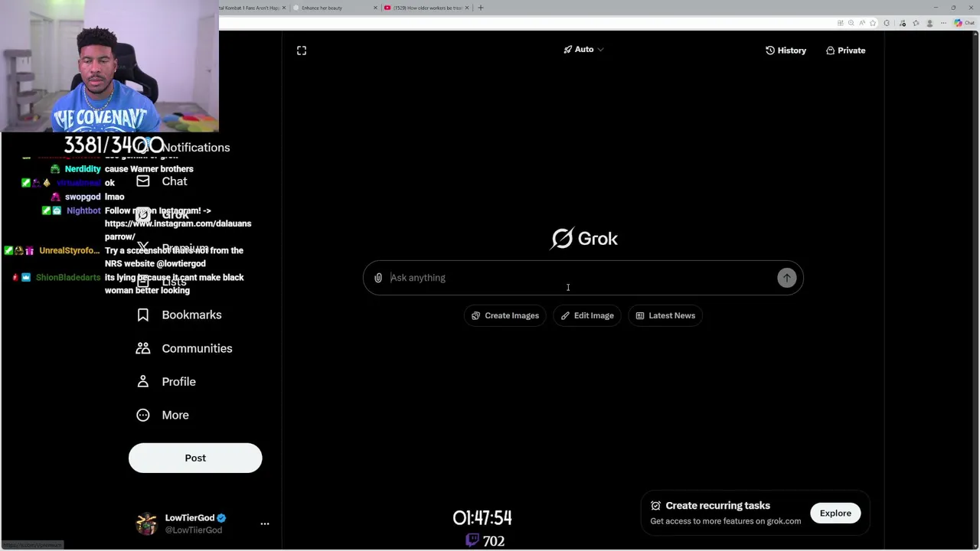
Task: Click the swopgod username in chat
Action: tap(83, 197)
